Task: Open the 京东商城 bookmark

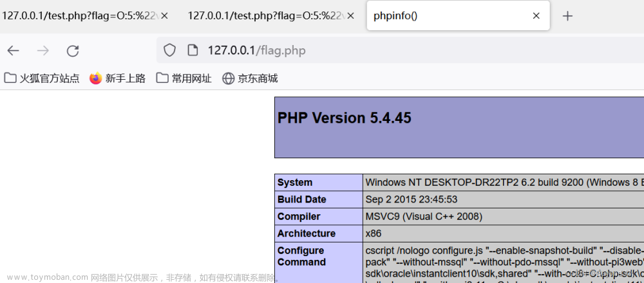Action: (250, 78)
